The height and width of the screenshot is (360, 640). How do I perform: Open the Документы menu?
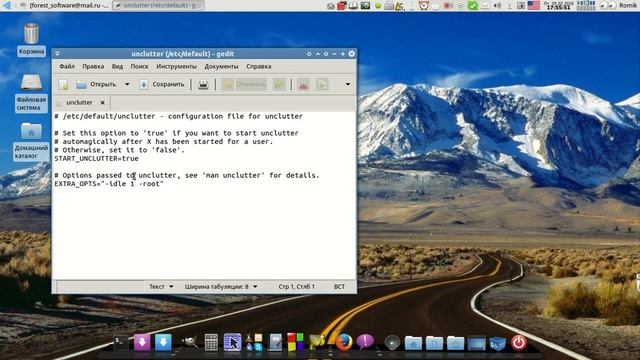(221, 66)
